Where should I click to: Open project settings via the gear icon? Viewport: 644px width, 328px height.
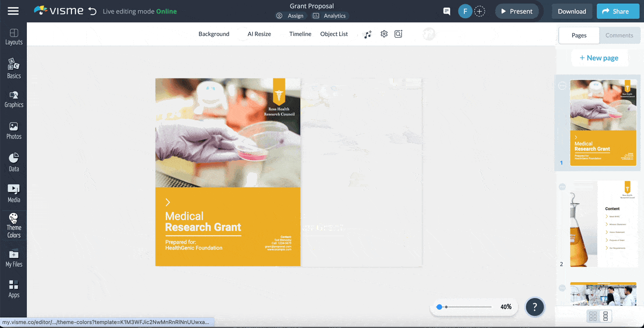(384, 33)
